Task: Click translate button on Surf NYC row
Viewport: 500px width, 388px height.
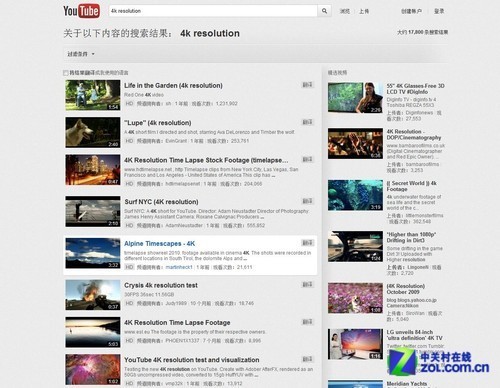Action: tap(307, 201)
